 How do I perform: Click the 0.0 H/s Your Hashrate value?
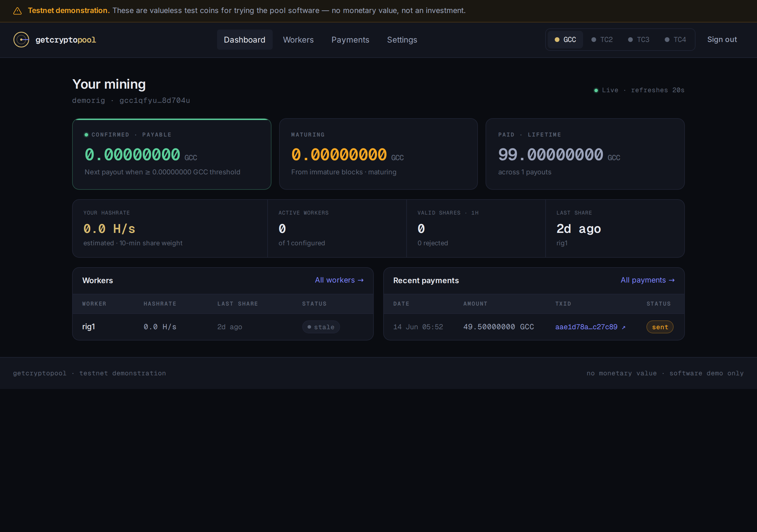[x=109, y=229]
